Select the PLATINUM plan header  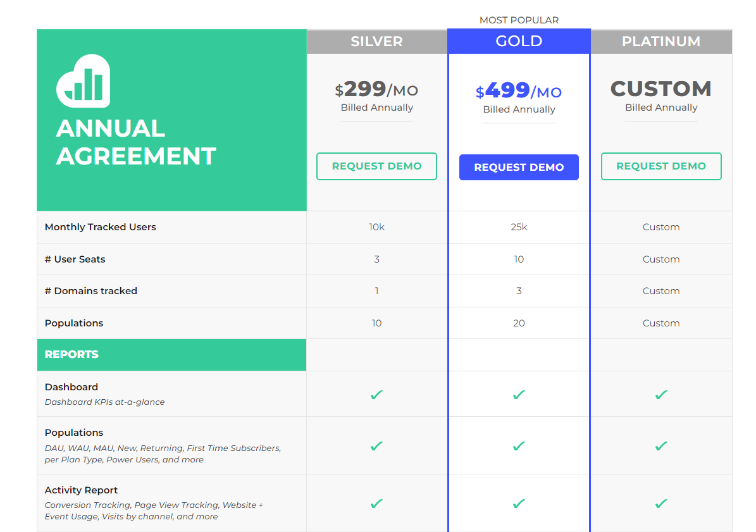[661, 42]
